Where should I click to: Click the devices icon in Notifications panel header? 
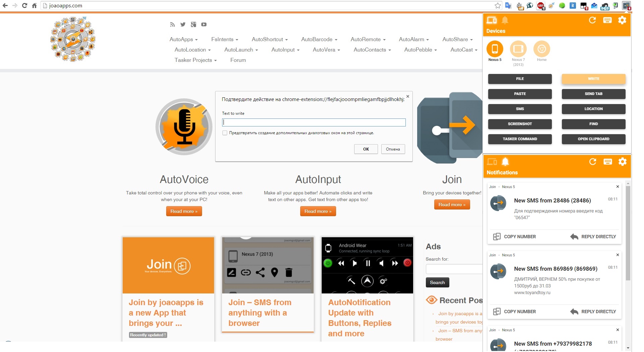click(x=492, y=162)
